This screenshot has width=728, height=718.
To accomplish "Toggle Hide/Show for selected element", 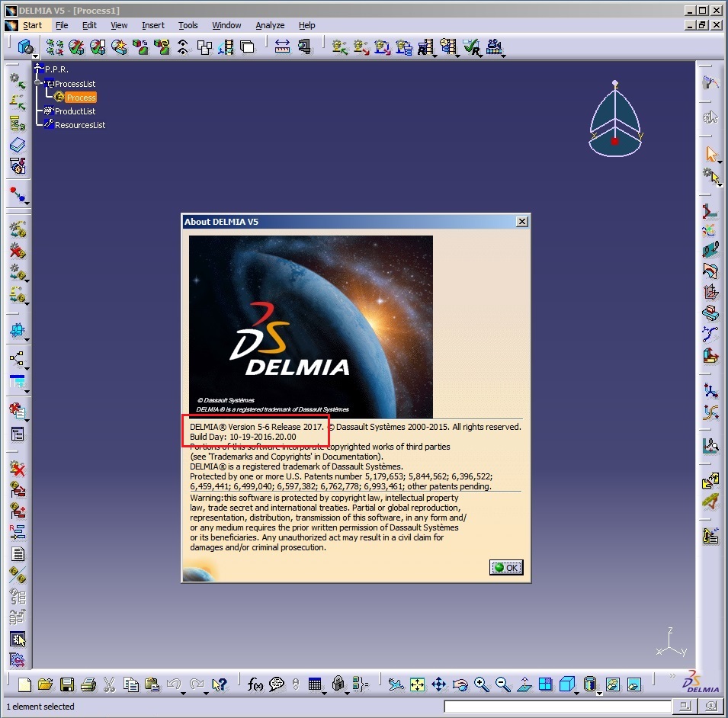I will pyautogui.click(x=612, y=684).
